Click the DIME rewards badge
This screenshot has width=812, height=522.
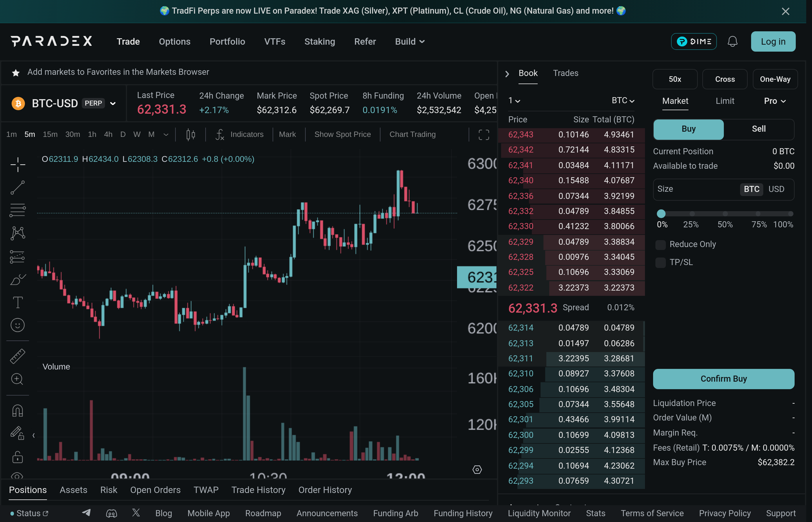694,41
